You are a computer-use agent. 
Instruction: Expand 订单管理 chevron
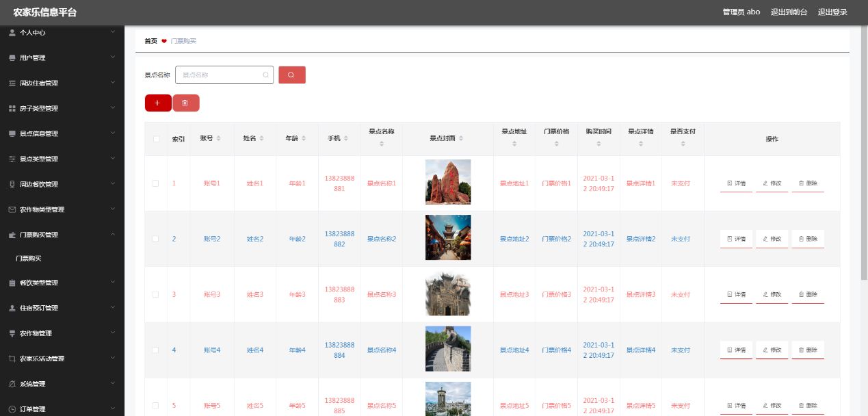point(113,408)
